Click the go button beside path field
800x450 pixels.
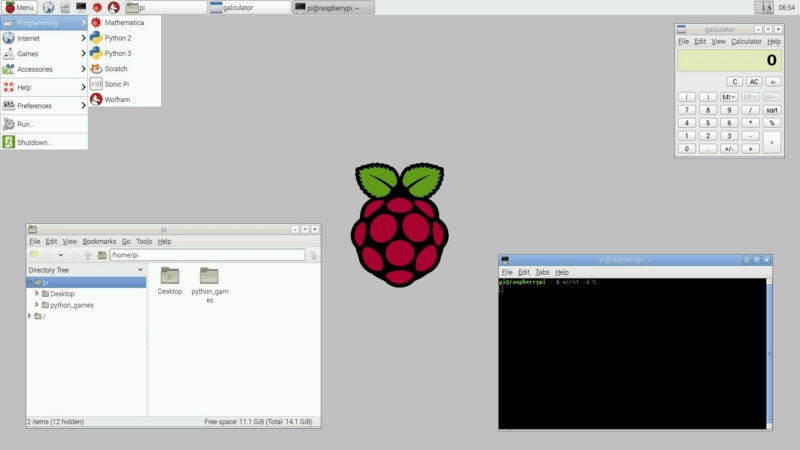point(313,255)
